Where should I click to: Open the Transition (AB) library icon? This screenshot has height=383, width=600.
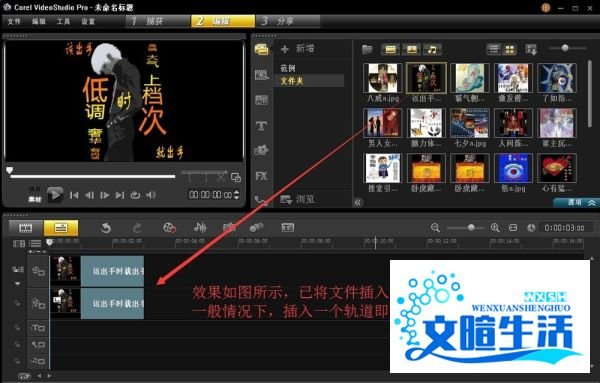261,100
